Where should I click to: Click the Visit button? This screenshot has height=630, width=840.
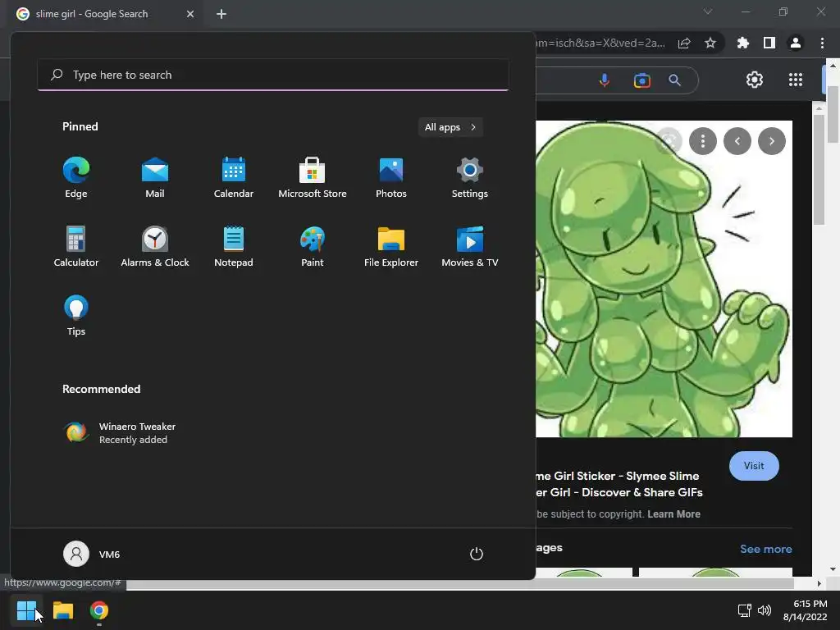pyautogui.click(x=754, y=466)
